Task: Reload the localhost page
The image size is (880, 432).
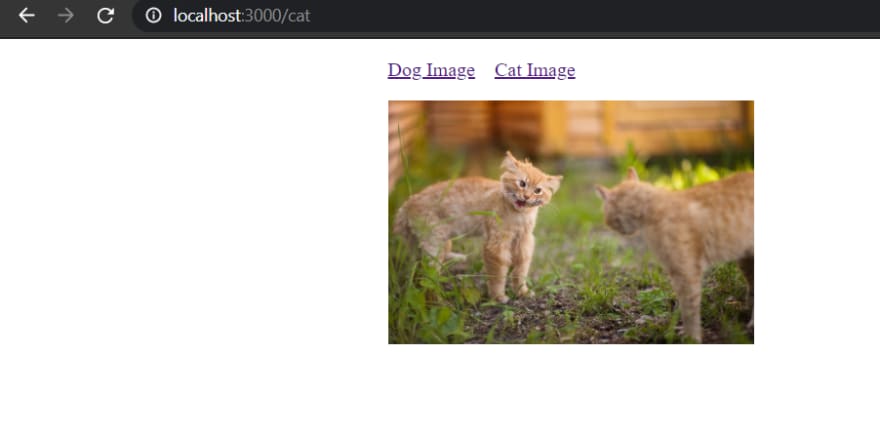Action: click(x=106, y=16)
